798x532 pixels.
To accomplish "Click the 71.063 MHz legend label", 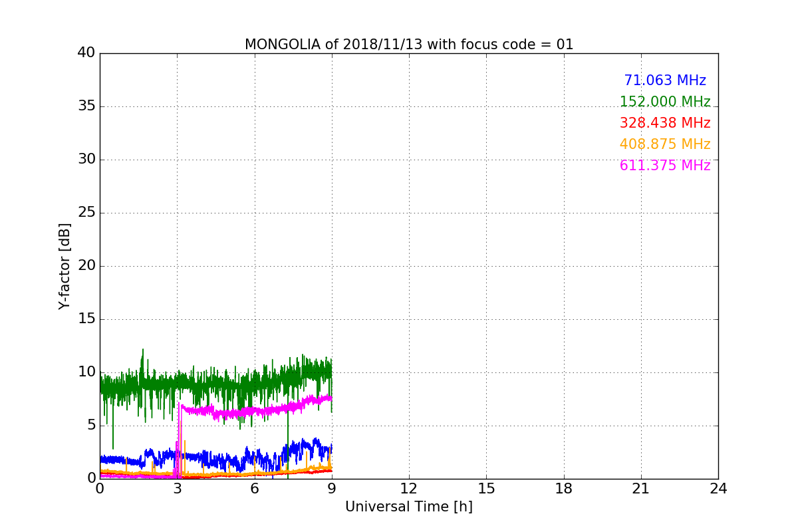I will point(665,80).
